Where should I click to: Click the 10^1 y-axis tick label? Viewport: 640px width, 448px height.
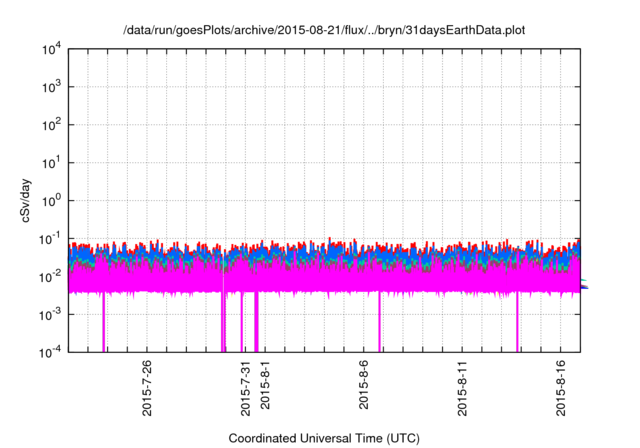52,163
